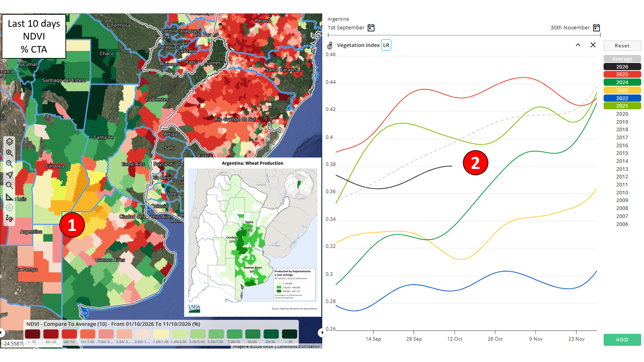Toggle the Average series
The height and width of the screenshot is (362, 644).
tap(622, 59)
